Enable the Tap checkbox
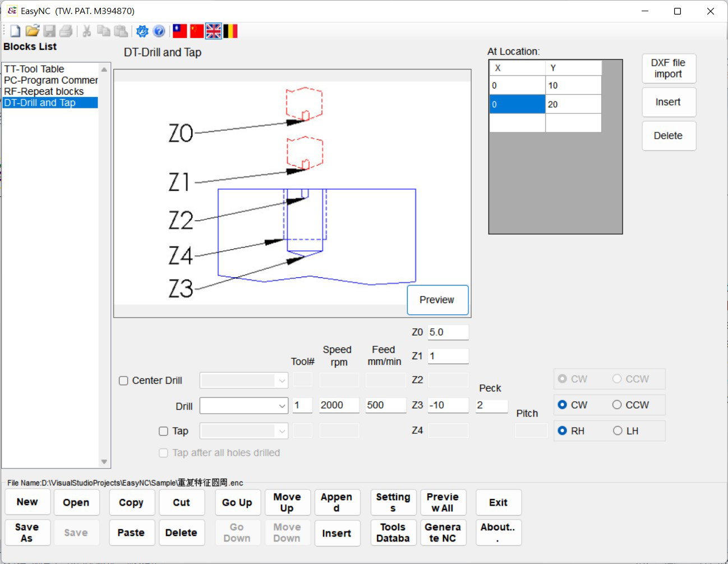The height and width of the screenshot is (564, 728). point(163,431)
